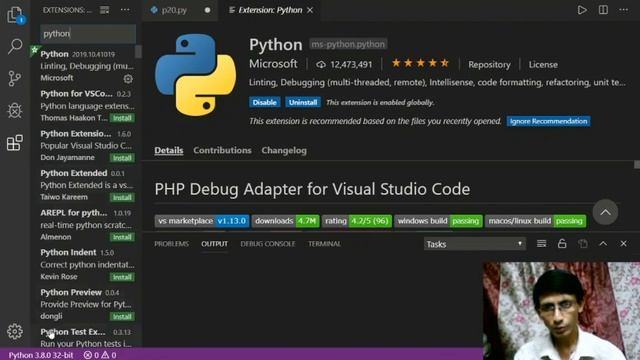The image size is (640, 360).
Task: Click the downloads 4.7M badge
Action: pos(285,221)
